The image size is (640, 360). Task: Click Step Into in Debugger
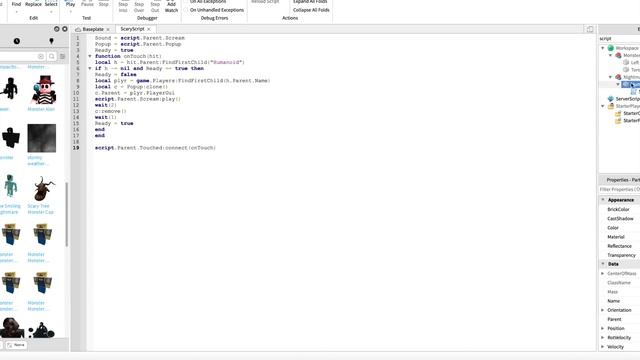(x=123, y=7)
